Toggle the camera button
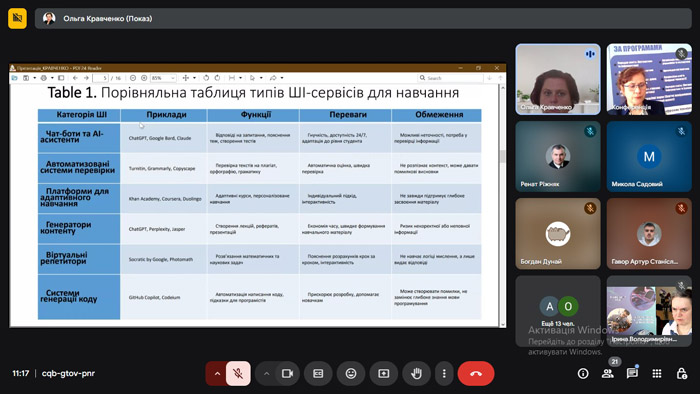Viewport: 700px width, 394px height. (x=287, y=373)
